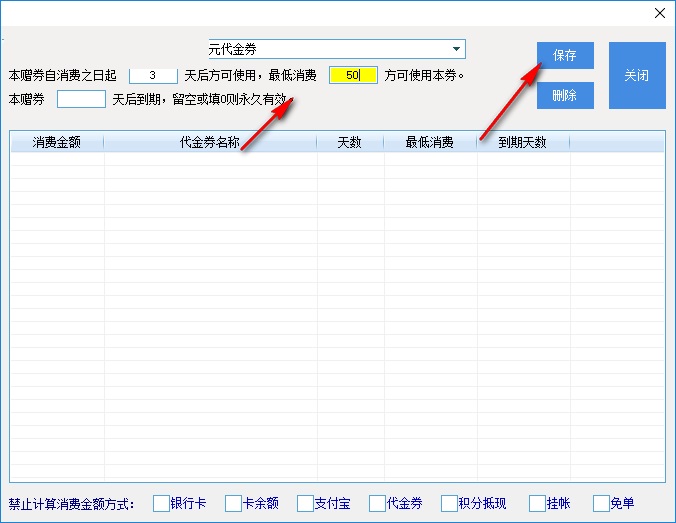This screenshot has width=676, height=523.
Task: Click the label 禁止计算消费金额方式:
Action: click(x=72, y=504)
